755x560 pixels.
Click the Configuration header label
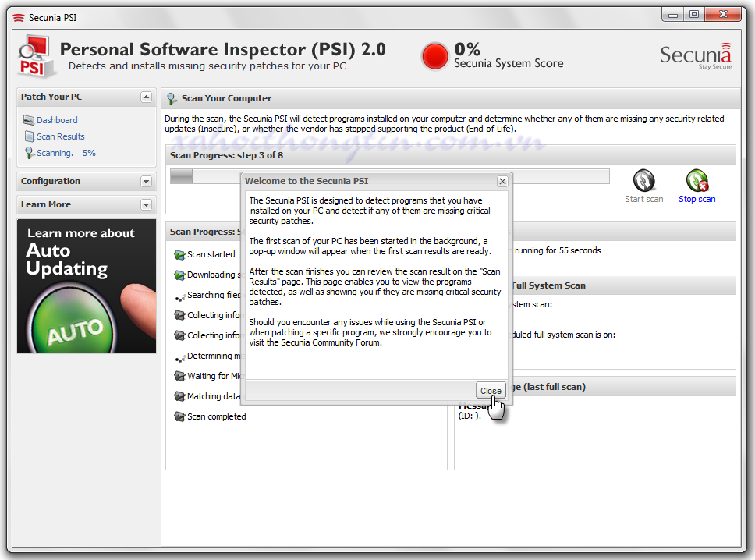click(x=51, y=181)
